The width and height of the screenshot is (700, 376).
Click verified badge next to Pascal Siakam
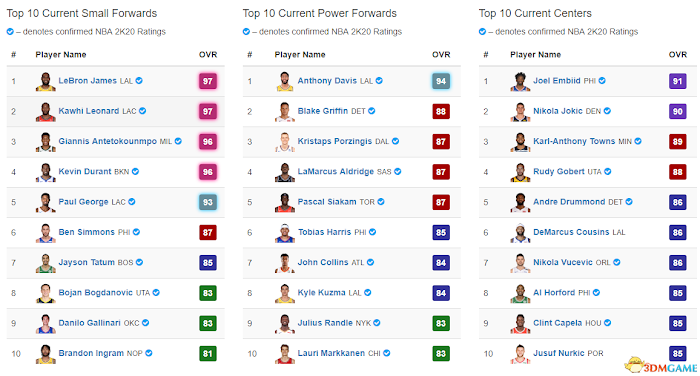coord(381,201)
